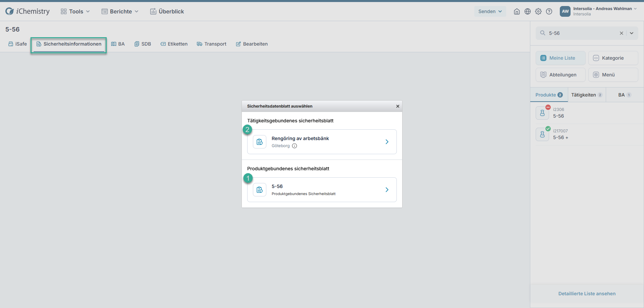Viewport: 644px width, 308px height.
Task: Select product 5-56 + in list
Action: point(587,134)
